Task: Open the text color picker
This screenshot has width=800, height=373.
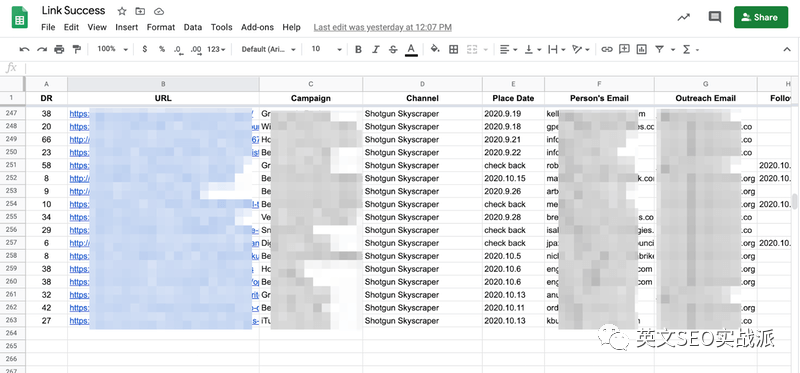Action: [x=411, y=49]
